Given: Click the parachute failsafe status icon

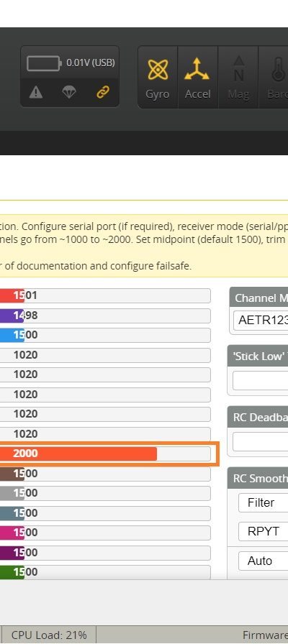Looking at the screenshot, I should point(69,93).
